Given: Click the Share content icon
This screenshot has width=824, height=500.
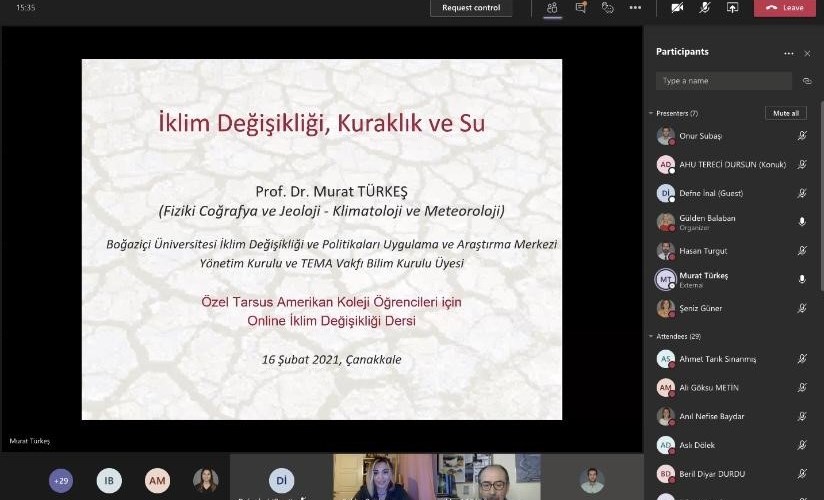Looking at the screenshot, I should (732, 8).
